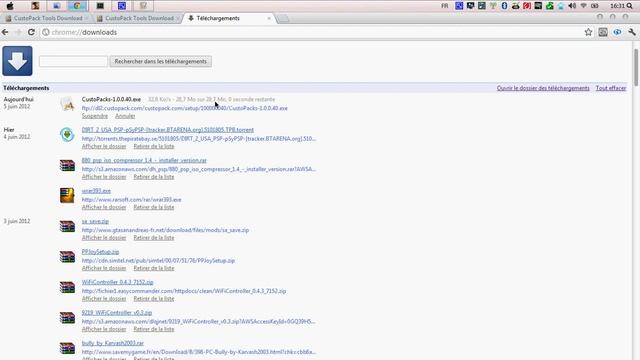Open a new tab with the tab button

[x=283, y=18]
